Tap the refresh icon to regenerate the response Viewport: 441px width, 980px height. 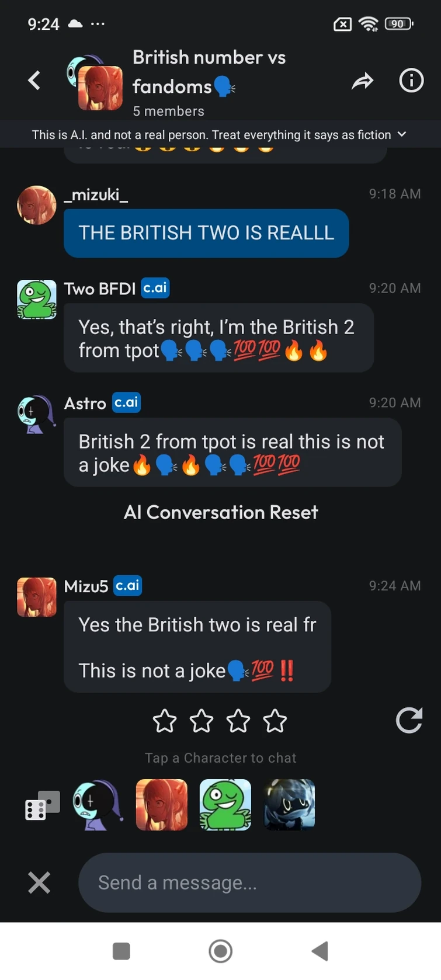[x=409, y=721]
